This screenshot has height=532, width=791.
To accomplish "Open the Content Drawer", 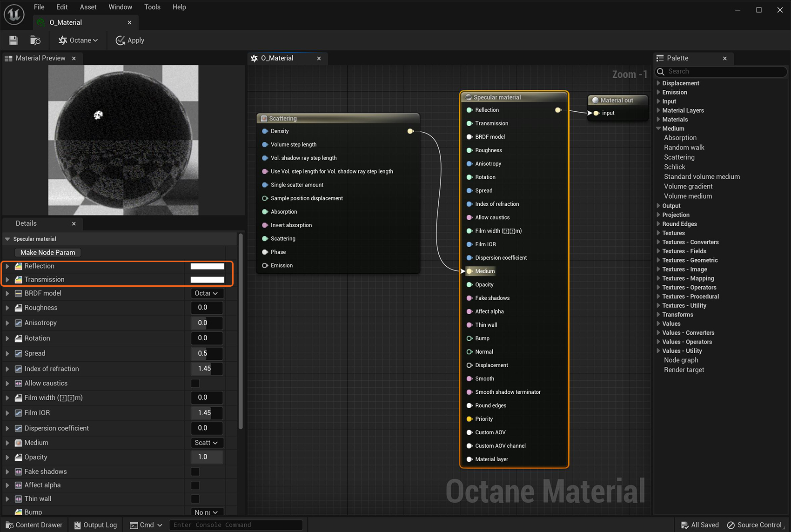I will (34, 525).
